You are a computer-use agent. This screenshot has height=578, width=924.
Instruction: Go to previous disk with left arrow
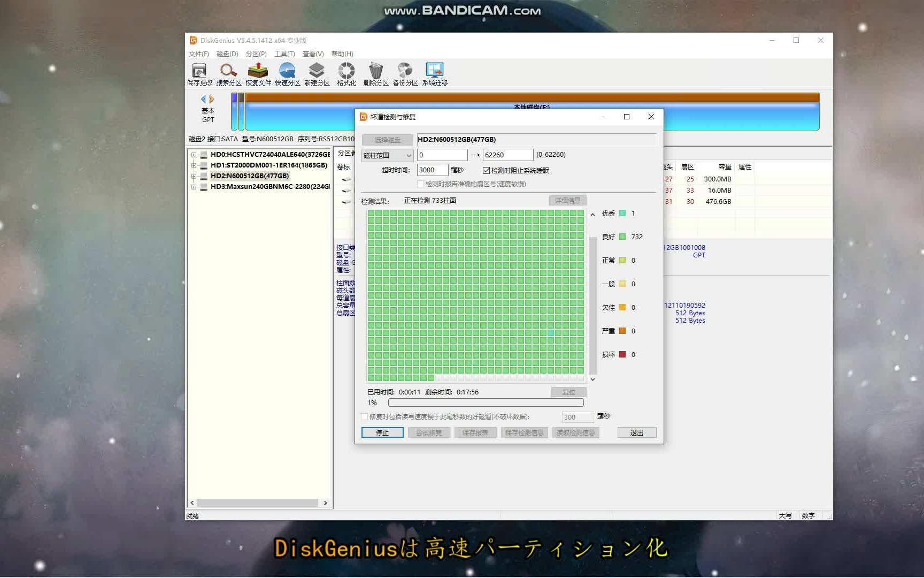pos(203,99)
